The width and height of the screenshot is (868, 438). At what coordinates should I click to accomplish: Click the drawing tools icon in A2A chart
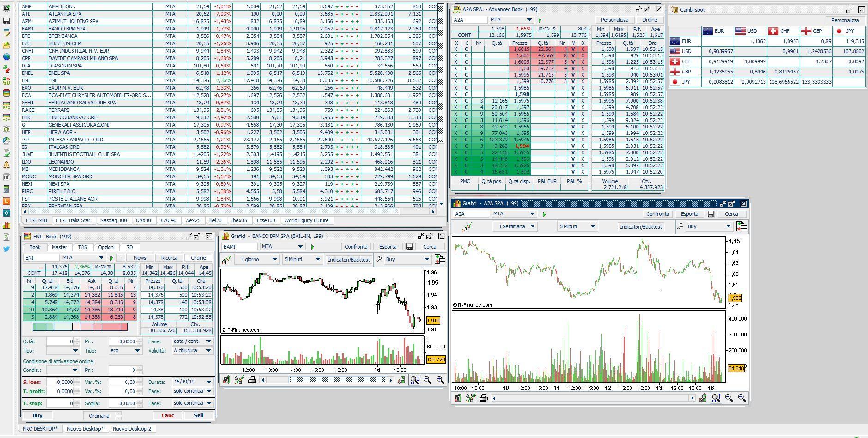[467, 226]
